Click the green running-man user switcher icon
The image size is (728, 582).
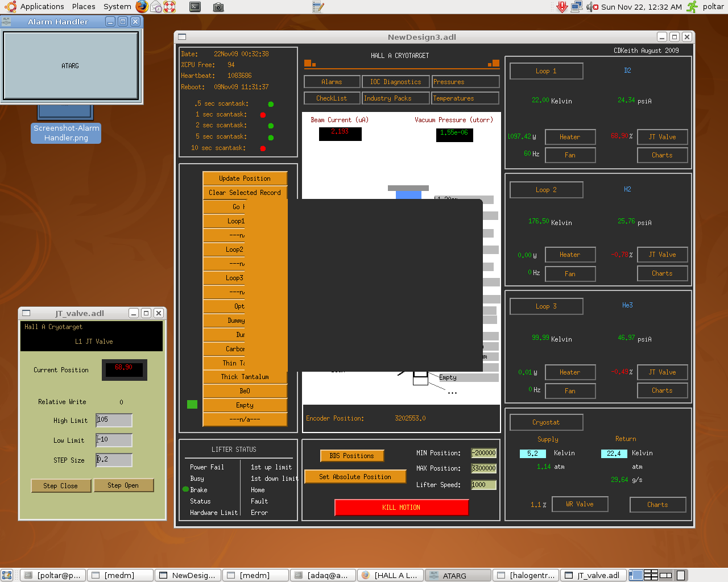(x=692, y=7)
